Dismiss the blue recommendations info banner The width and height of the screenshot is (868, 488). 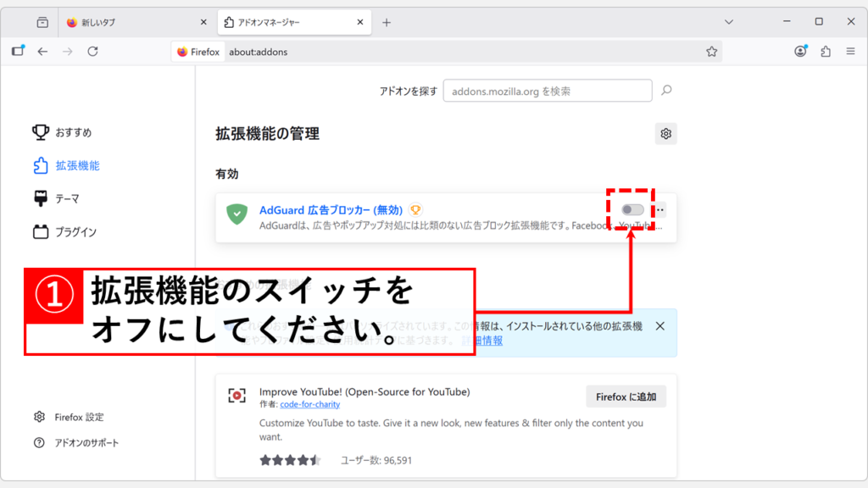659,326
